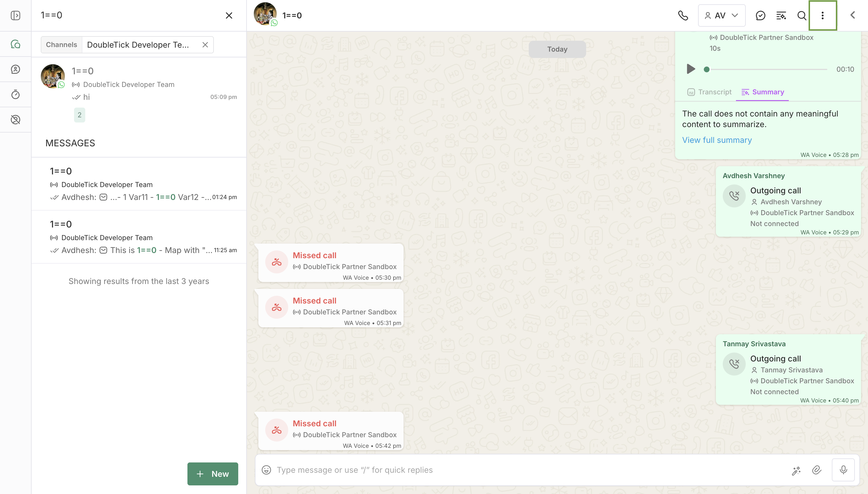Click the New button
Viewport: 868px width, 494px height.
coord(212,474)
